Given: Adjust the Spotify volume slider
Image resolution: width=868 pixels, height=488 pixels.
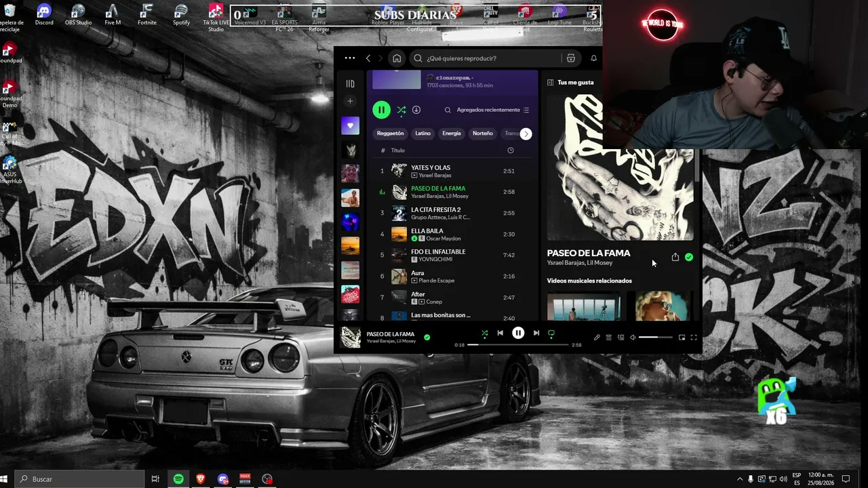Looking at the screenshot, I should click(x=656, y=338).
